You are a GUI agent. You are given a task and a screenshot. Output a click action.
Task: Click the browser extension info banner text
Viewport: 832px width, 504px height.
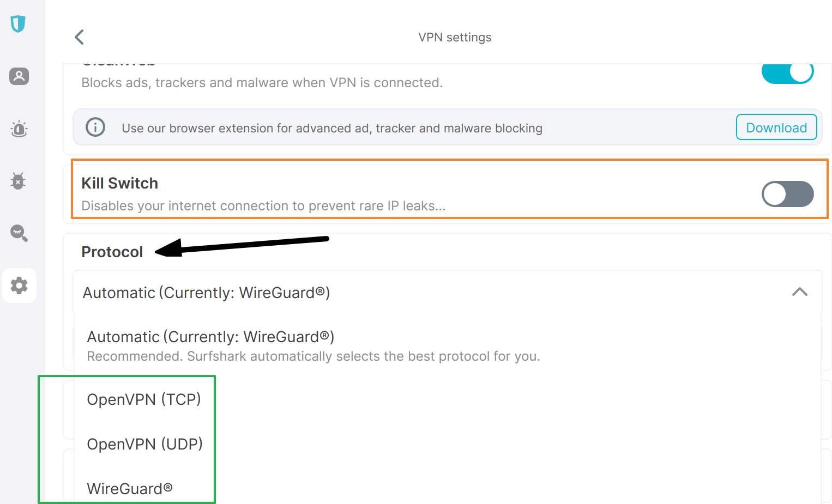332,128
